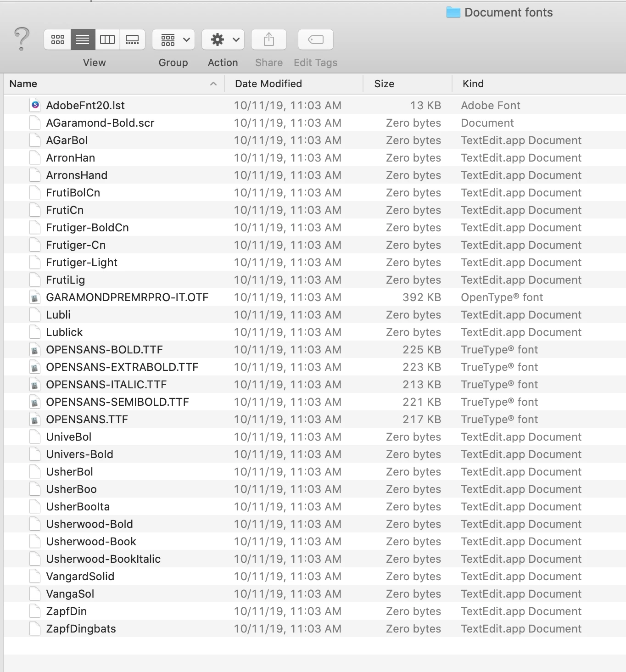
Task: Open the Action gear menu
Action: coord(223,39)
